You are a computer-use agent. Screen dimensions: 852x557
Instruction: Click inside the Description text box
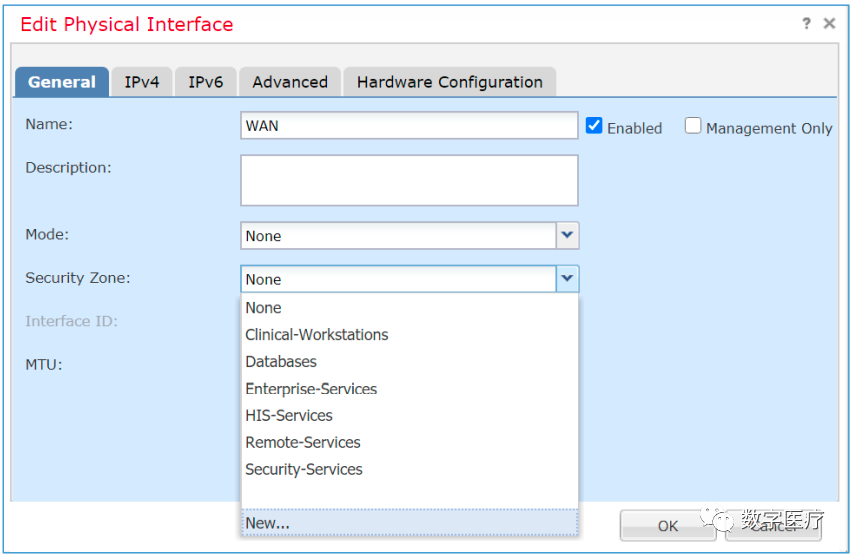pos(409,180)
